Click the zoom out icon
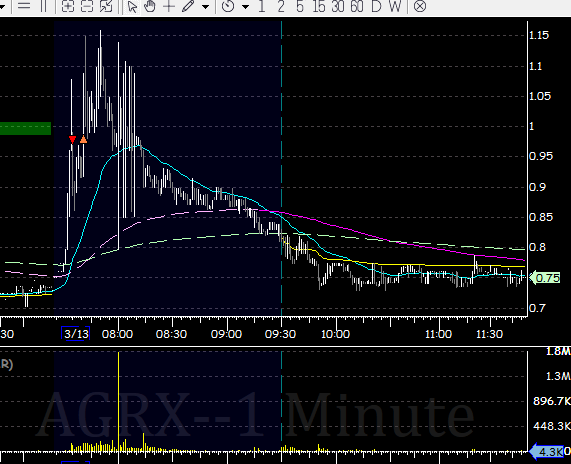This screenshot has height=464, width=571. (x=87, y=7)
